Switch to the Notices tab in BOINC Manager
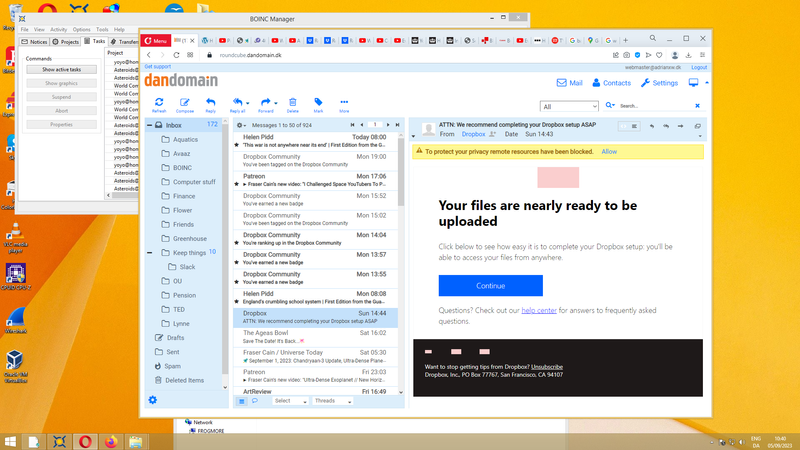800x450 pixels. pyautogui.click(x=34, y=42)
